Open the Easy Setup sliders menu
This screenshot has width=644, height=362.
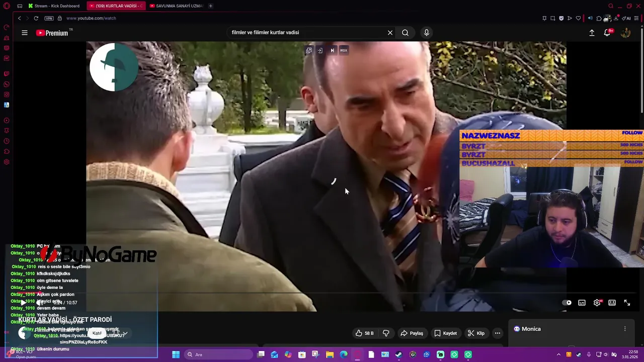pos(636,18)
